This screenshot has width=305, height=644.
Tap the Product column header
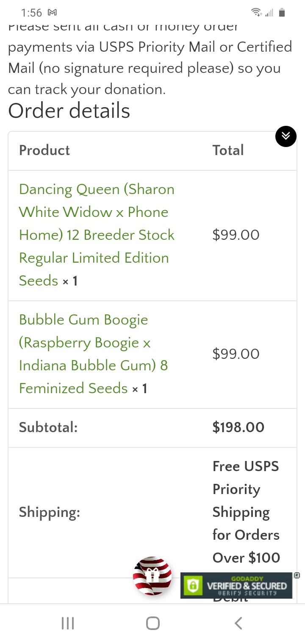click(x=44, y=150)
